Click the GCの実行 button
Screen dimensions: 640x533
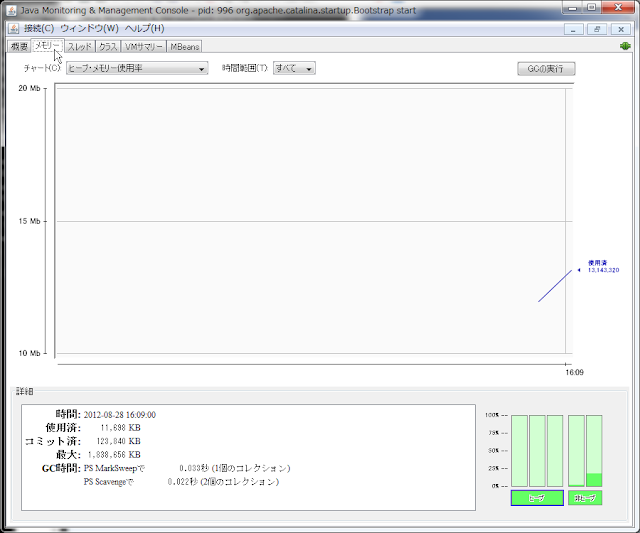pos(546,69)
